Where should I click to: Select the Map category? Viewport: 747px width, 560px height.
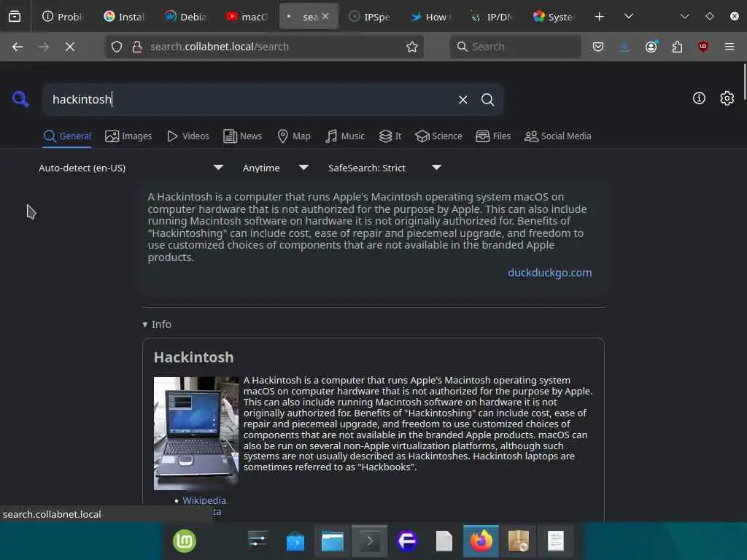click(294, 136)
